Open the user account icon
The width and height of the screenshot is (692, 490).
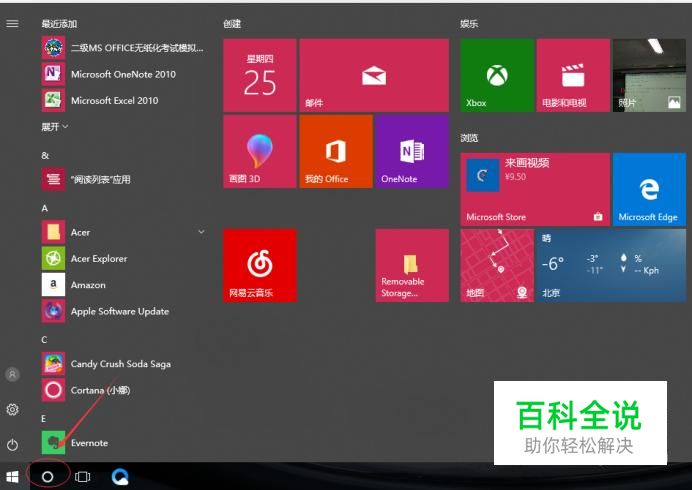tap(12, 374)
